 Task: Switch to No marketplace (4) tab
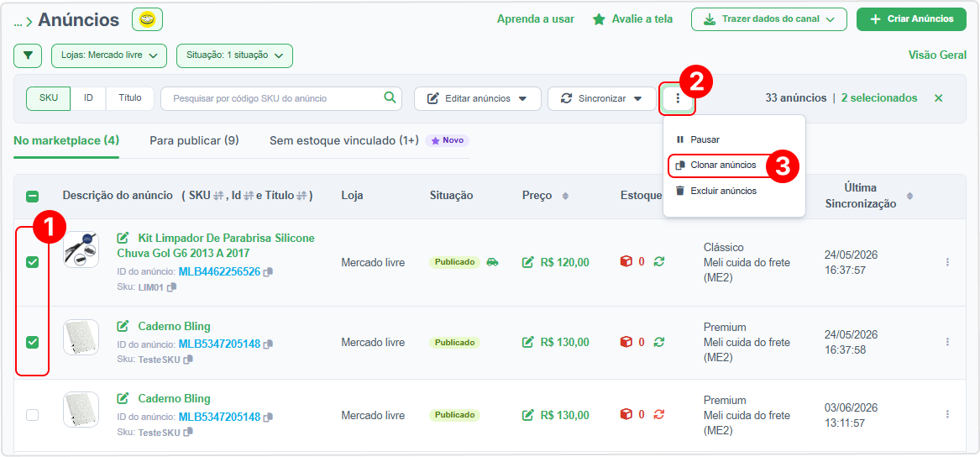tap(66, 140)
